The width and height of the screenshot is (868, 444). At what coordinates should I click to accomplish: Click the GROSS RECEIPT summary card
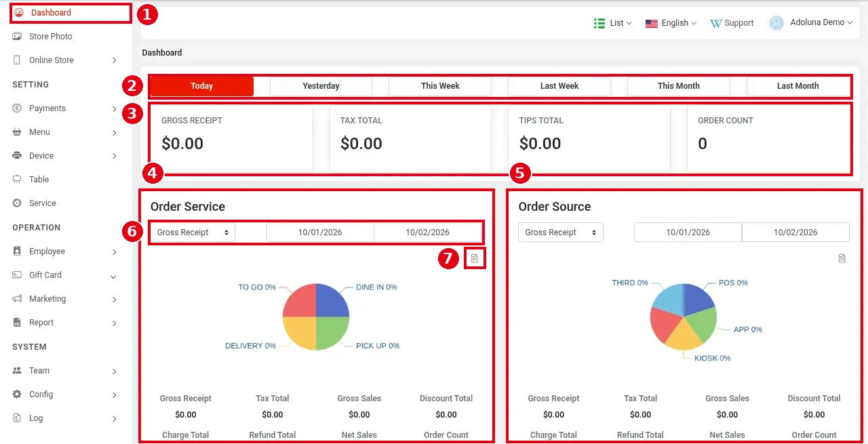pyautogui.click(x=231, y=138)
